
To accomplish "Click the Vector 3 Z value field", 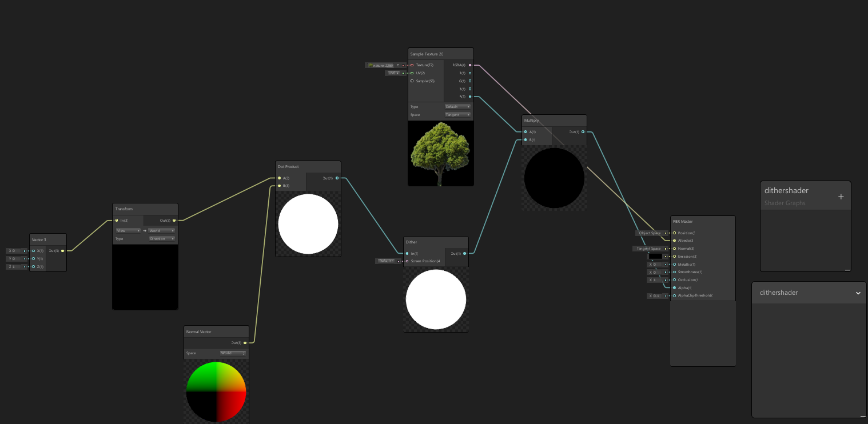I will (x=15, y=267).
